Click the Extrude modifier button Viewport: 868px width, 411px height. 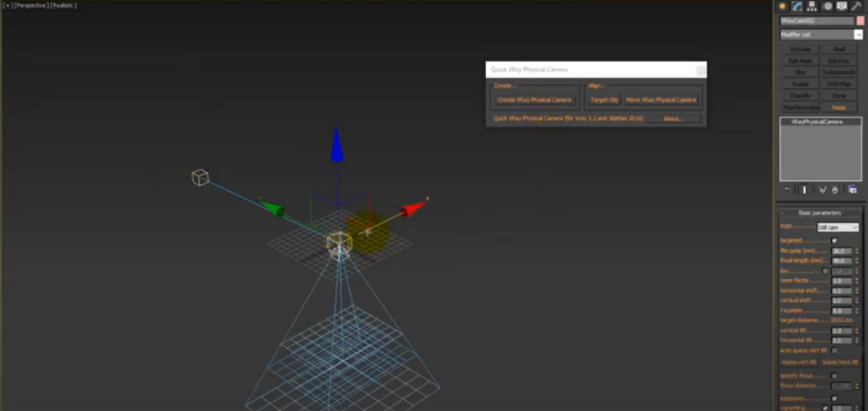[x=801, y=49]
